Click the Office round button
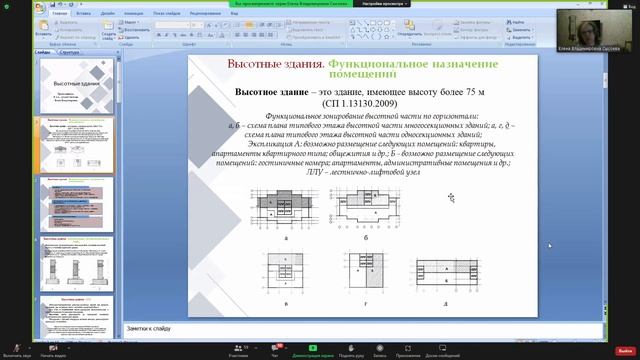 click(40, 7)
